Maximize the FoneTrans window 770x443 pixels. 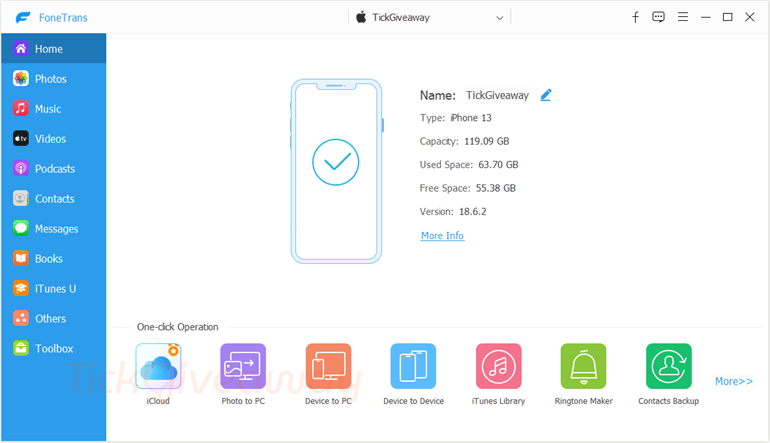(728, 17)
